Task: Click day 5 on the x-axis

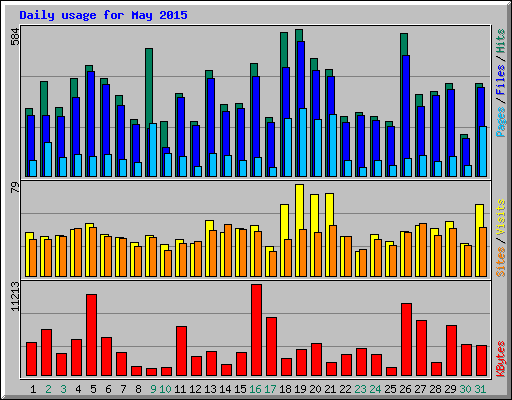Action: click(x=93, y=389)
